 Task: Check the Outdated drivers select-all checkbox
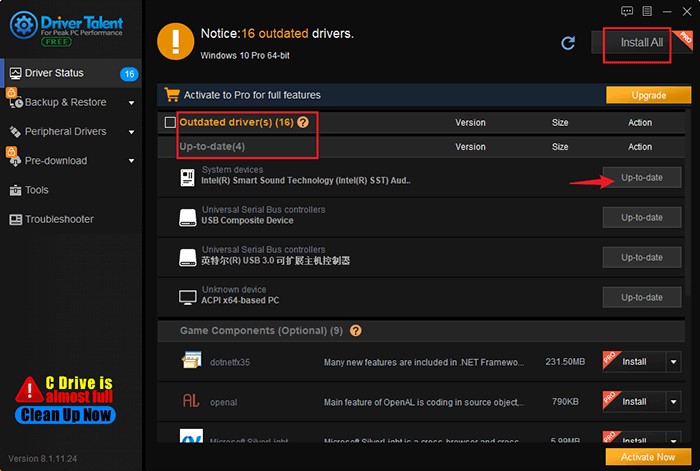[x=170, y=122]
